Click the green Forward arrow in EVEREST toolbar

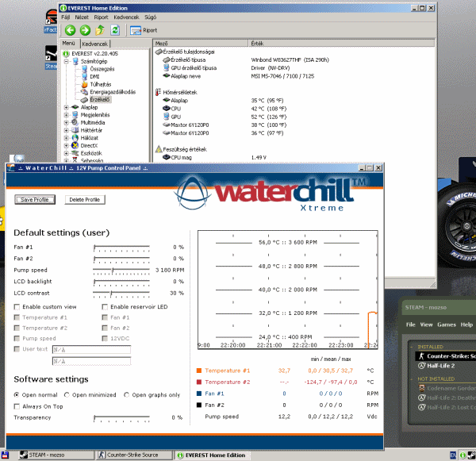point(85,30)
